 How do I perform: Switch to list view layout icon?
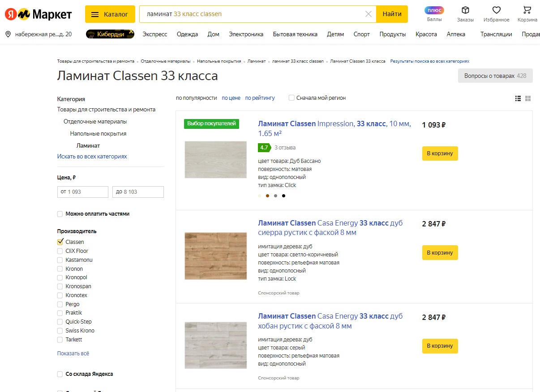(x=518, y=98)
